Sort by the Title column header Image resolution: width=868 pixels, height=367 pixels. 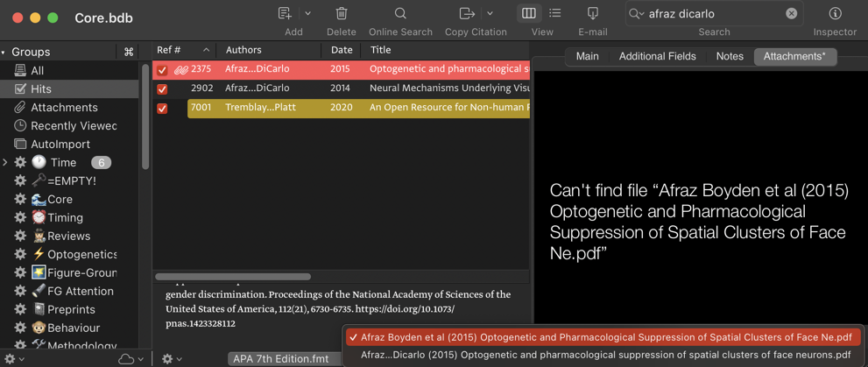(x=446, y=50)
